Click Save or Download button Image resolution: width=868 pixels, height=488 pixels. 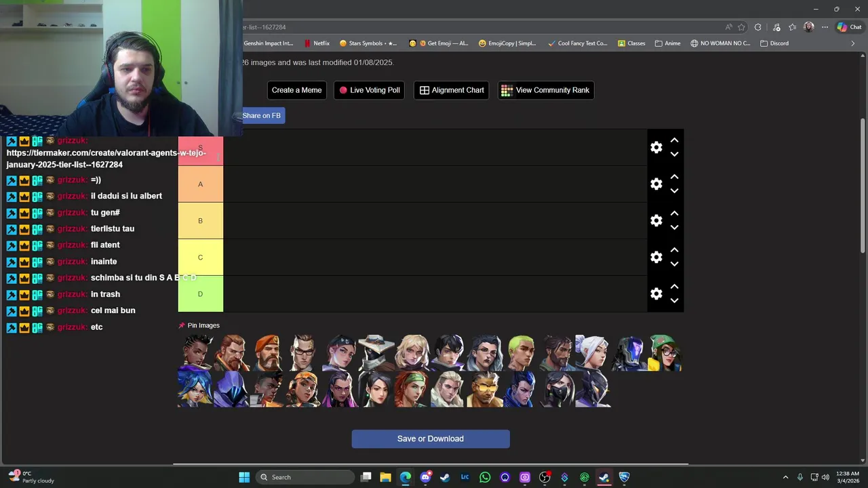pyautogui.click(x=431, y=439)
